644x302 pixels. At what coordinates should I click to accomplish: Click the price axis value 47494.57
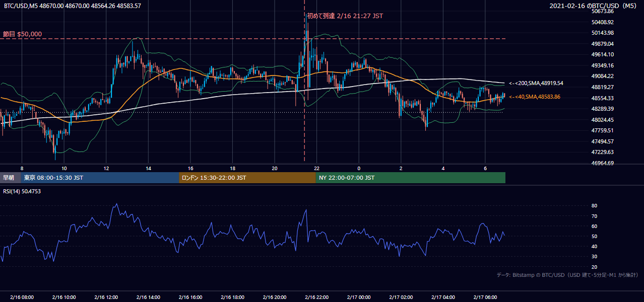602,141
